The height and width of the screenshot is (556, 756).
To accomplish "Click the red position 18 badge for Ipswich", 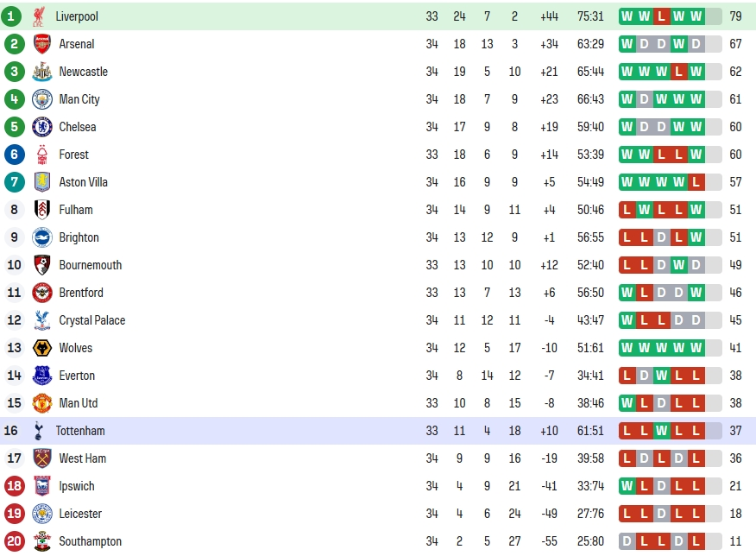I will point(15,485).
